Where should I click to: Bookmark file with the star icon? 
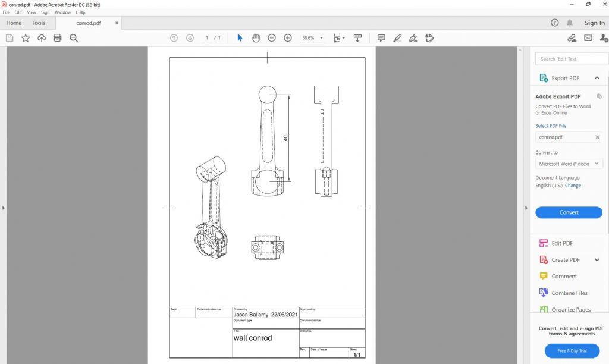click(x=26, y=38)
